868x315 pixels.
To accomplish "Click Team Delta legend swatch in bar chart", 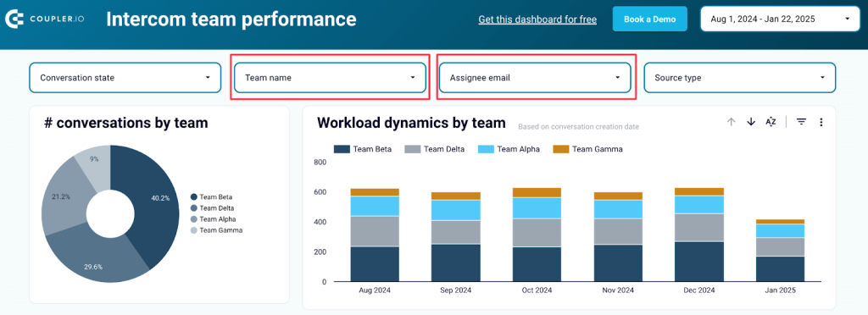I will [413, 149].
